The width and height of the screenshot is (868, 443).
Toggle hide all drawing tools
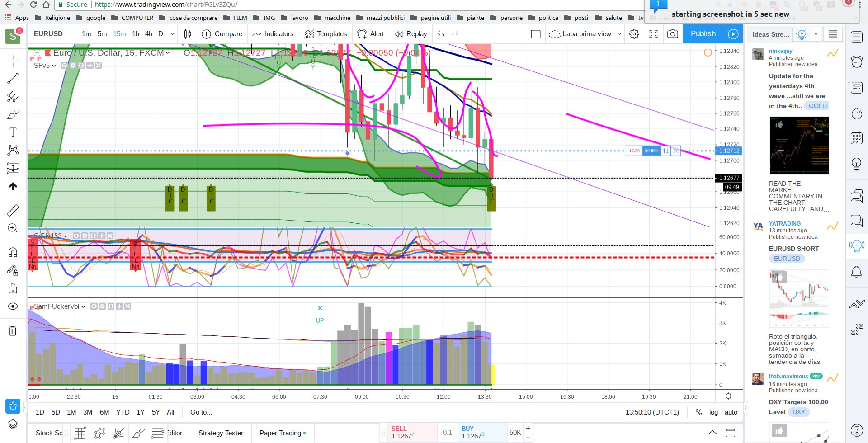point(13,306)
